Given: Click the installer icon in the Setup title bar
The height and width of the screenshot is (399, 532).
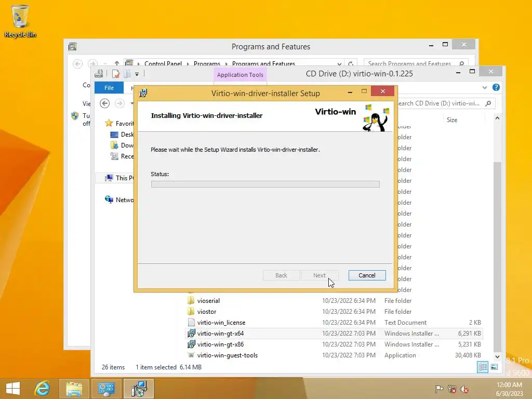Looking at the screenshot, I should (143, 93).
